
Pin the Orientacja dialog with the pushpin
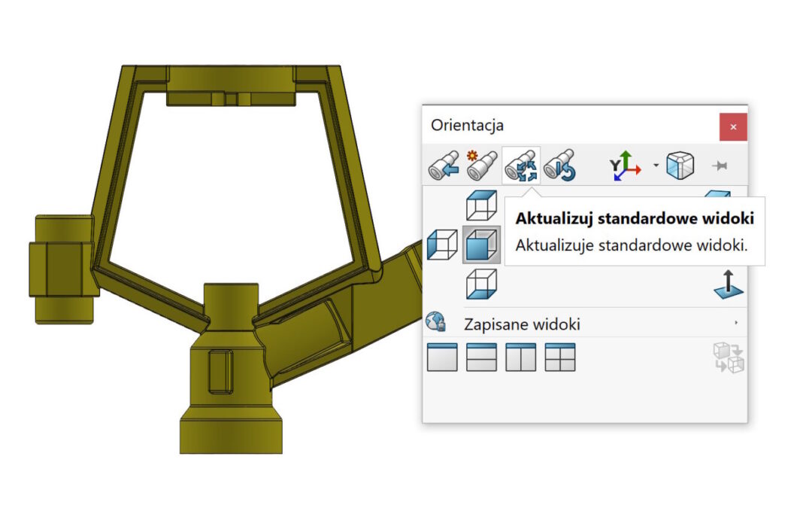[x=720, y=166]
